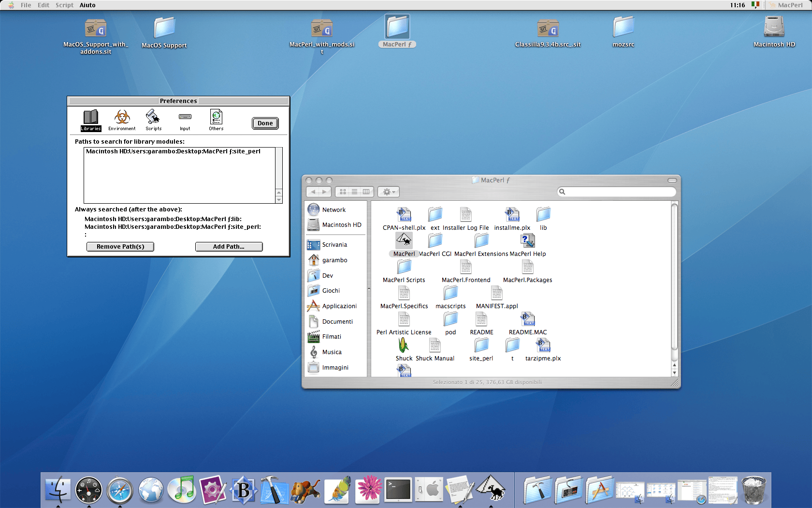Open the Finder Action gear dropdown
Screen dimensions: 812x508
pos(389,192)
